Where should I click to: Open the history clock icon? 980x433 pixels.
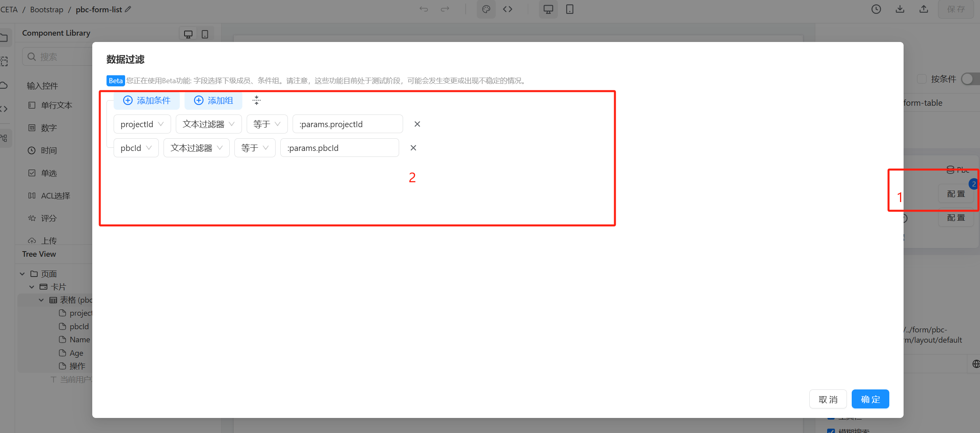(876, 9)
